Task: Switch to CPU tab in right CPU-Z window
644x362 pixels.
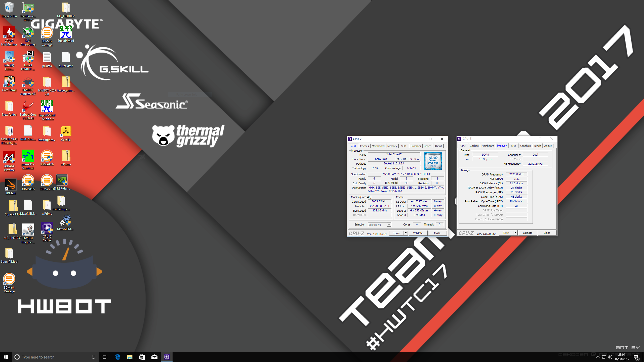Action: coord(463,146)
